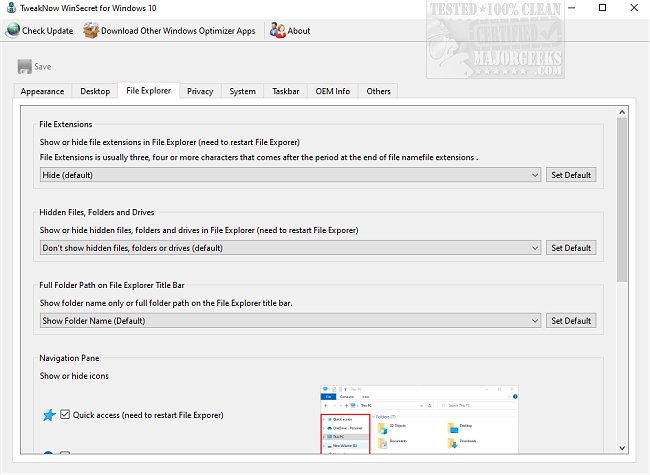The image size is (650, 475).
Task: Click the 'Show or hide icons' text
Action: point(74,376)
